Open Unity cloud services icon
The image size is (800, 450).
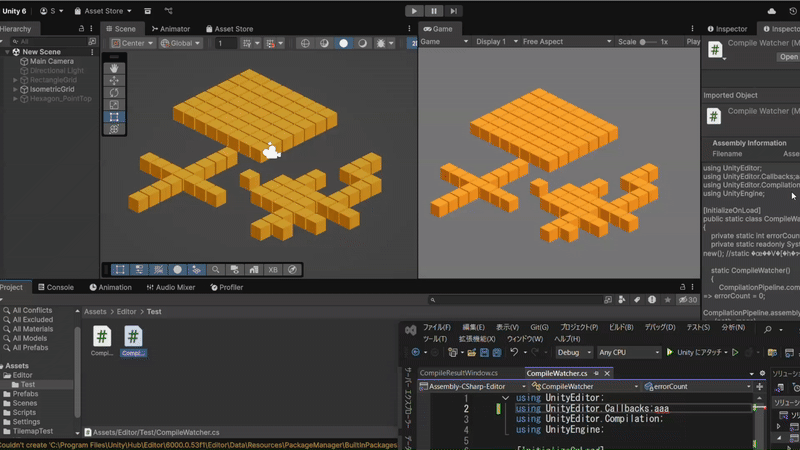[x=771, y=11]
